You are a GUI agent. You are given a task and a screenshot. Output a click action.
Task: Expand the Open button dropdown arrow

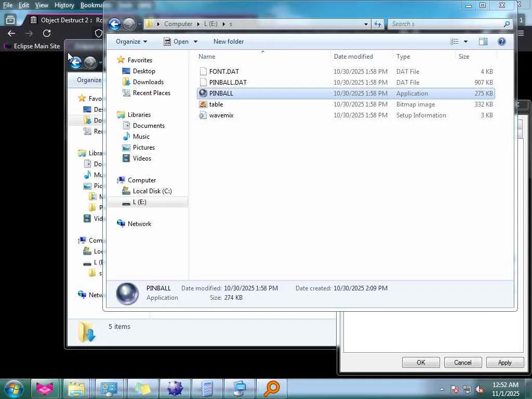(195, 42)
